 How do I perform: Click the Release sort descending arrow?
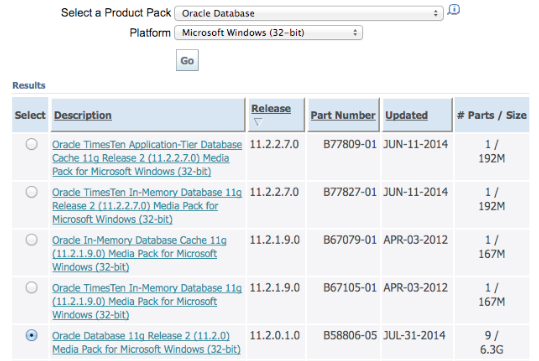pyautogui.click(x=258, y=122)
